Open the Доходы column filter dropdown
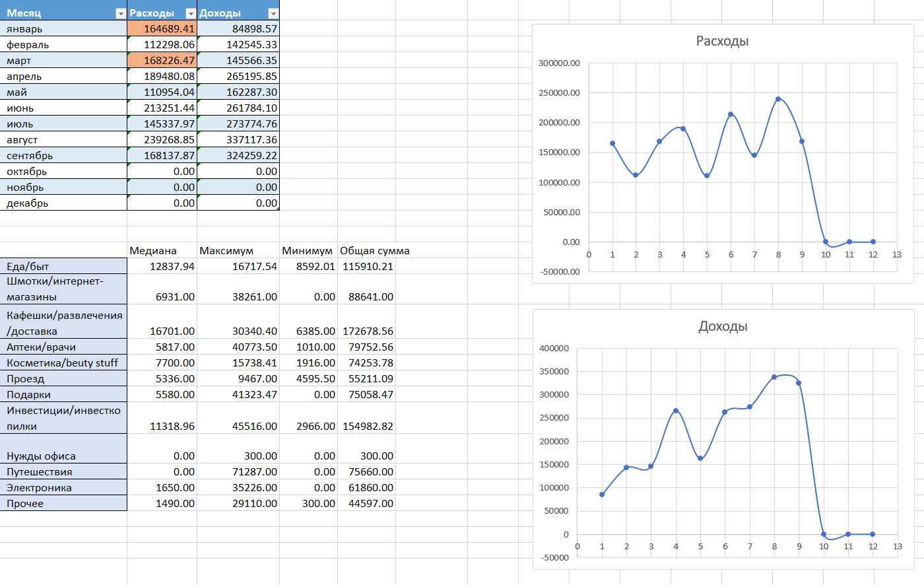Screen dimensions: 924x585 click(x=273, y=13)
